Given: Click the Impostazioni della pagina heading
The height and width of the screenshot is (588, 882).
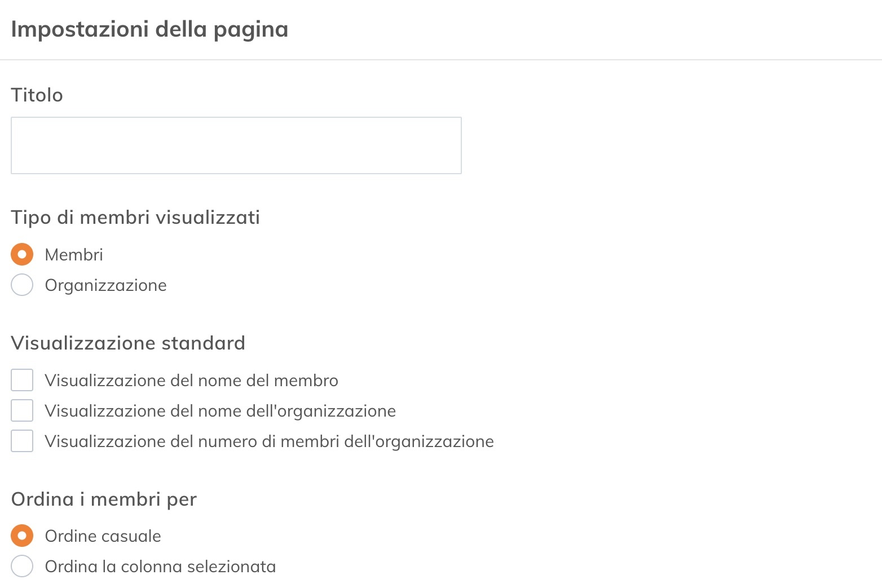Looking at the screenshot, I should (149, 28).
